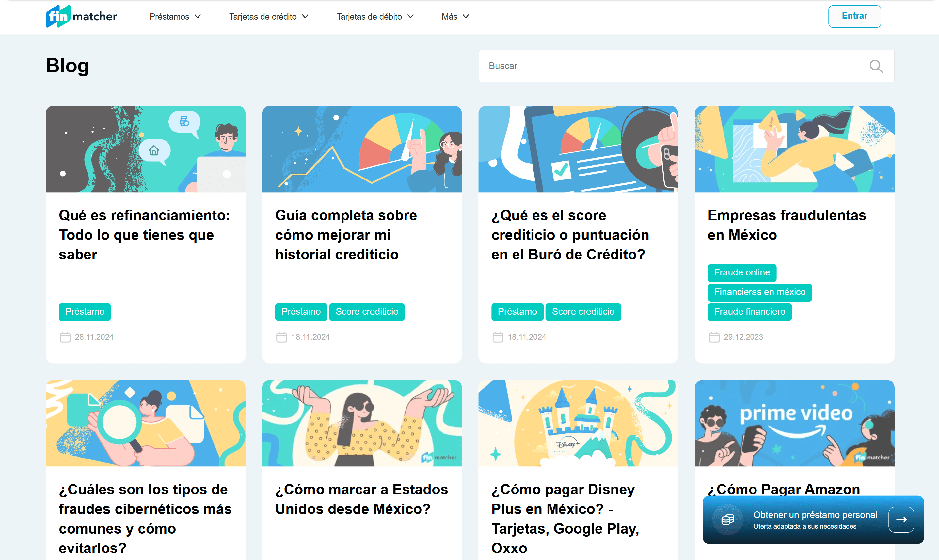
Task: Click the arrow icon on the personal loan banner
Action: click(901, 520)
